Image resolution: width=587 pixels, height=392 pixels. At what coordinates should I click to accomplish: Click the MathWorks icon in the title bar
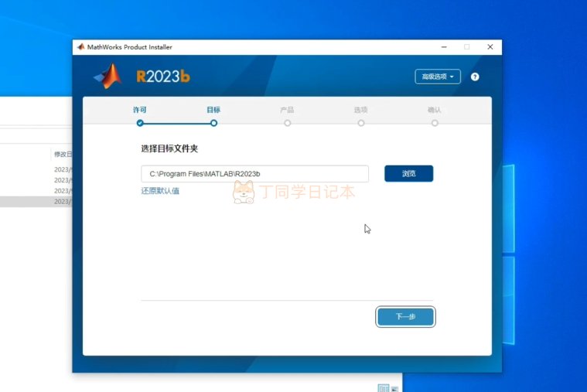pyautogui.click(x=80, y=47)
